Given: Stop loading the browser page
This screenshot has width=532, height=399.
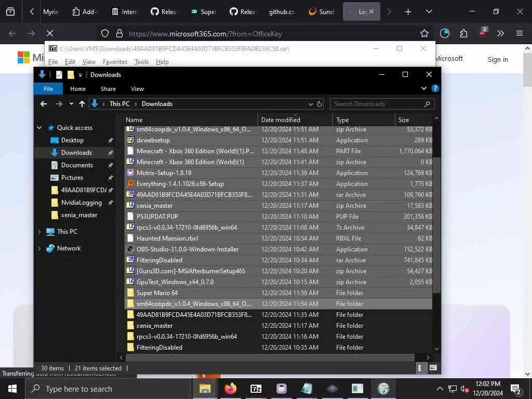Looking at the screenshot, I should coord(49,33).
